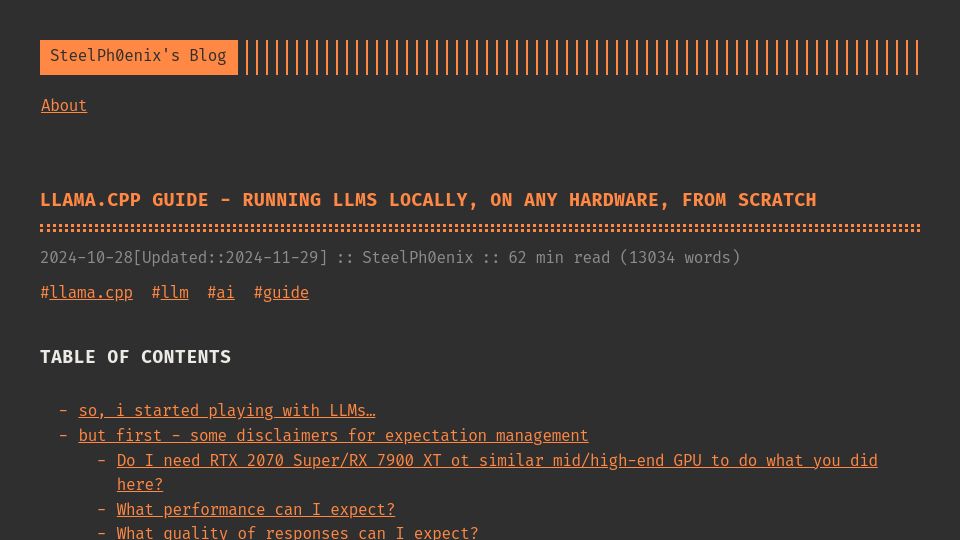This screenshot has width=960, height=540.
Task: Jump to 'so, i started playing with LLMs…' section
Action: point(227,410)
